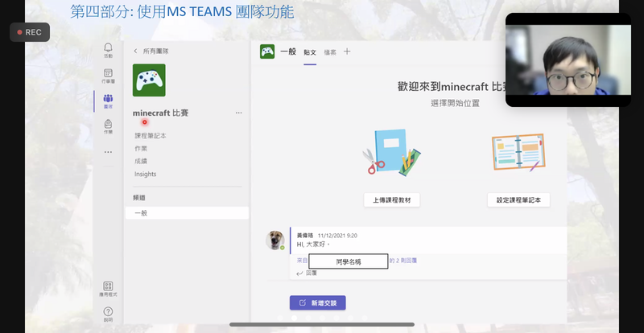Switch to the 檔案 tab
Image resolution: width=644 pixels, height=333 pixels.
click(x=330, y=52)
